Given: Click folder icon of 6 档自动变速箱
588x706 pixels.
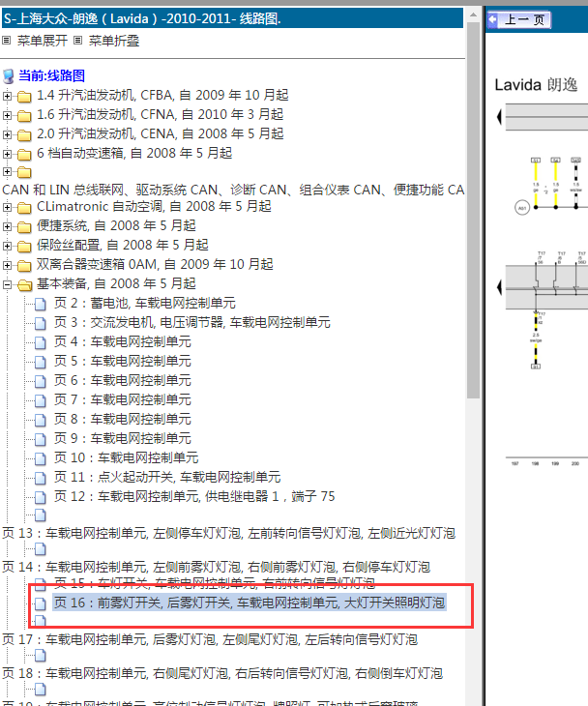Looking at the screenshot, I should 24,155.
